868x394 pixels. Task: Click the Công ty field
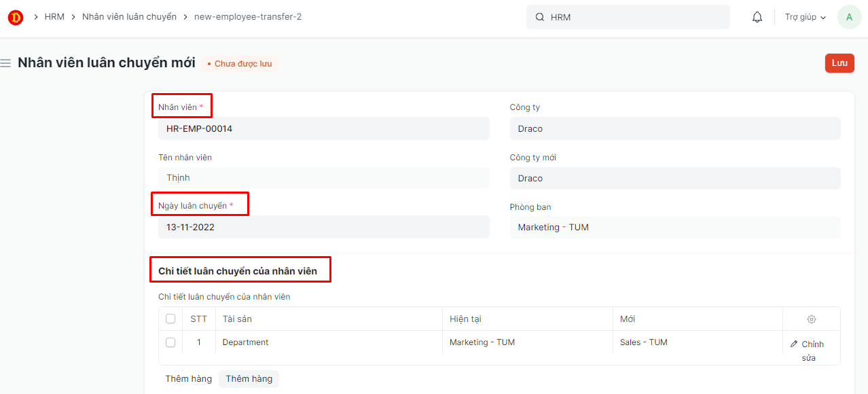[675, 128]
